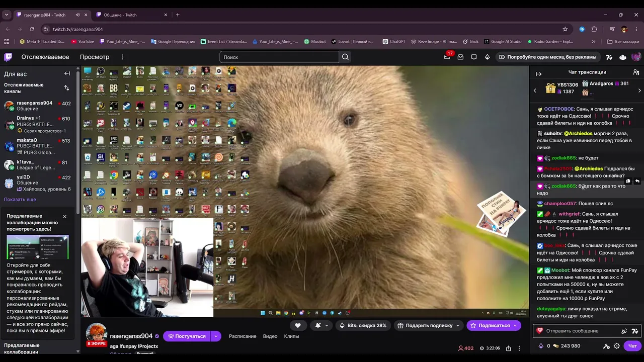This screenshot has height=362, width=644.
Task: Open the Turbo icon in top navigation
Action: pos(609,57)
